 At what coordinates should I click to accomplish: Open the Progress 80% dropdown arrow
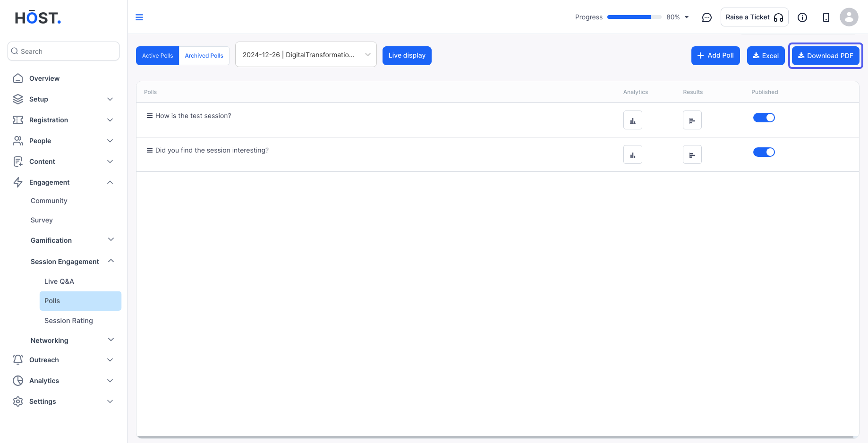[x=687, y=17]
